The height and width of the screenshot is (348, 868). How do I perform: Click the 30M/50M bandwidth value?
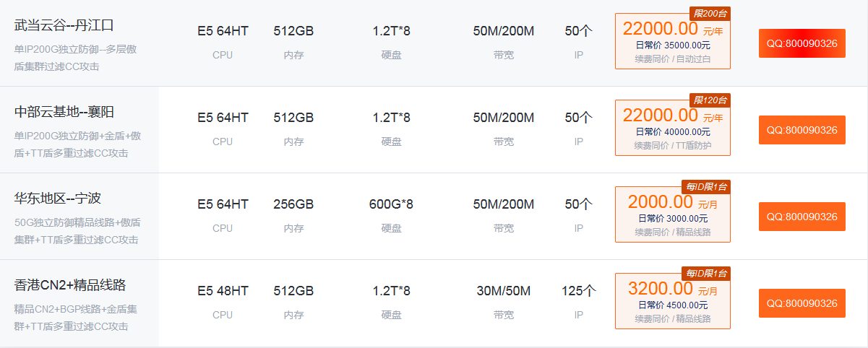[x=503, y=291]
